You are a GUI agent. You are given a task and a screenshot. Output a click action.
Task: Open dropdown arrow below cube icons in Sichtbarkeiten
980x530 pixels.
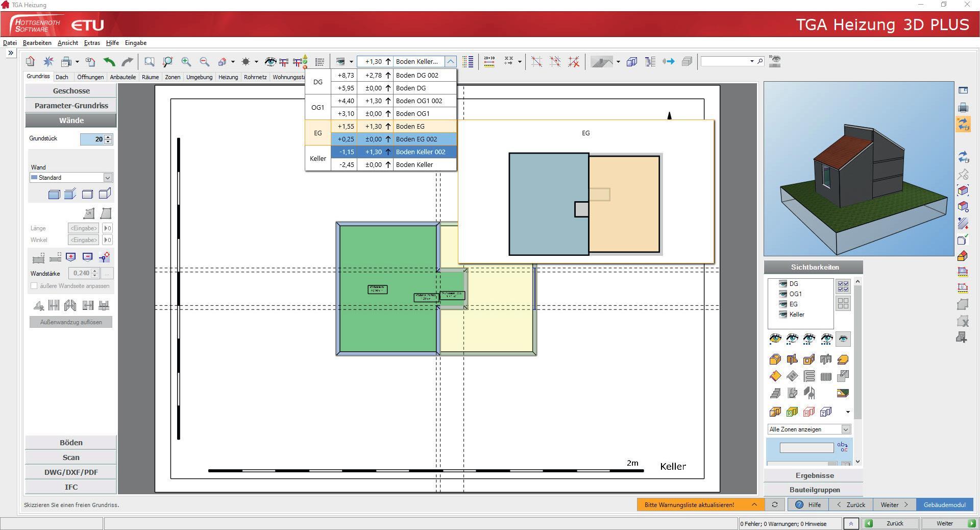click(848, 412)
